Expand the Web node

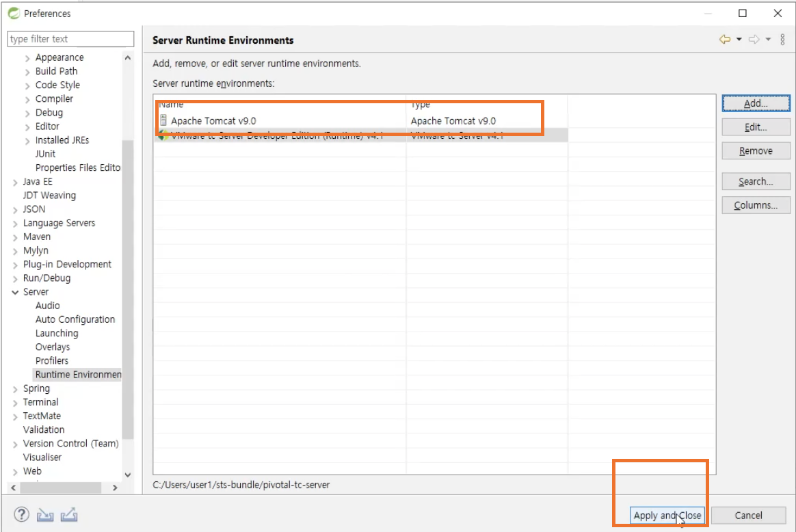[15, 472]
